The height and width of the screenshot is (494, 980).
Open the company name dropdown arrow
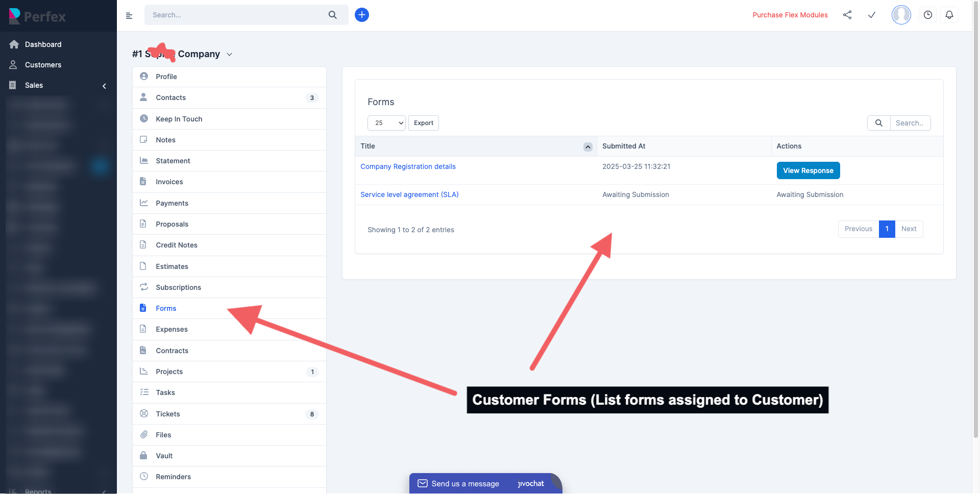(x=229, y=54)
